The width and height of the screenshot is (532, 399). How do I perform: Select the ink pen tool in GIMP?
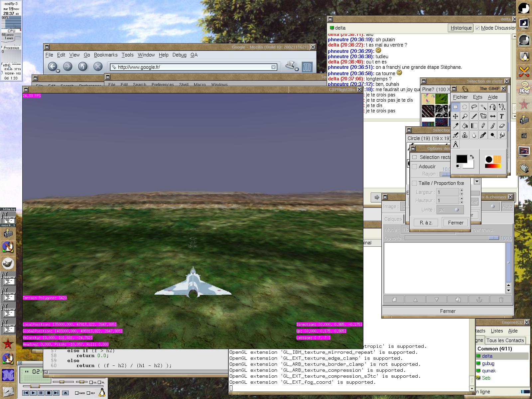483,135
